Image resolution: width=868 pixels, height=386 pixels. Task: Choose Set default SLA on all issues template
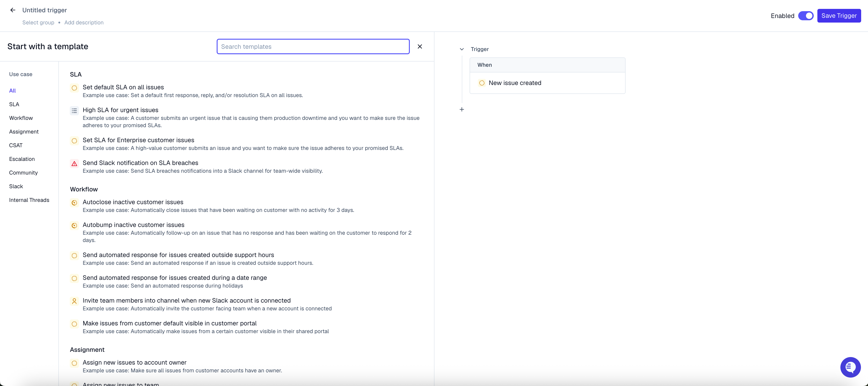coord(123,87)
